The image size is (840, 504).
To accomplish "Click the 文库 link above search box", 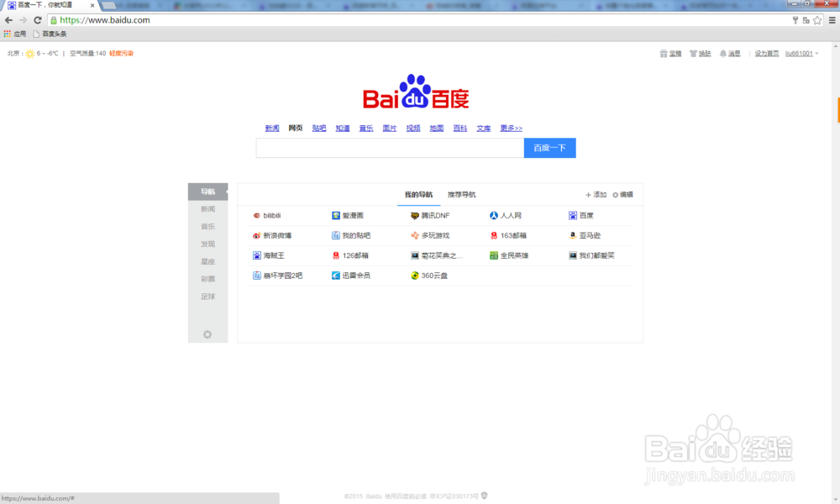I will coord(484,128).
